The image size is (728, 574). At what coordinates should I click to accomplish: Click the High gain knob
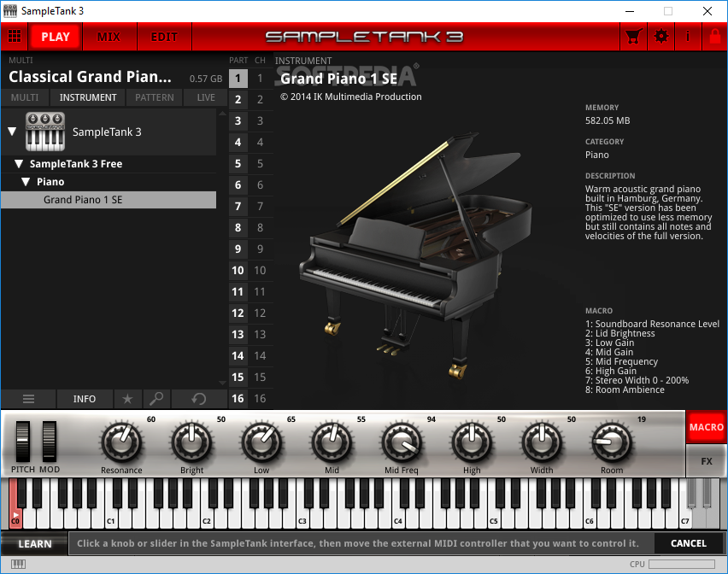point(472,442)
